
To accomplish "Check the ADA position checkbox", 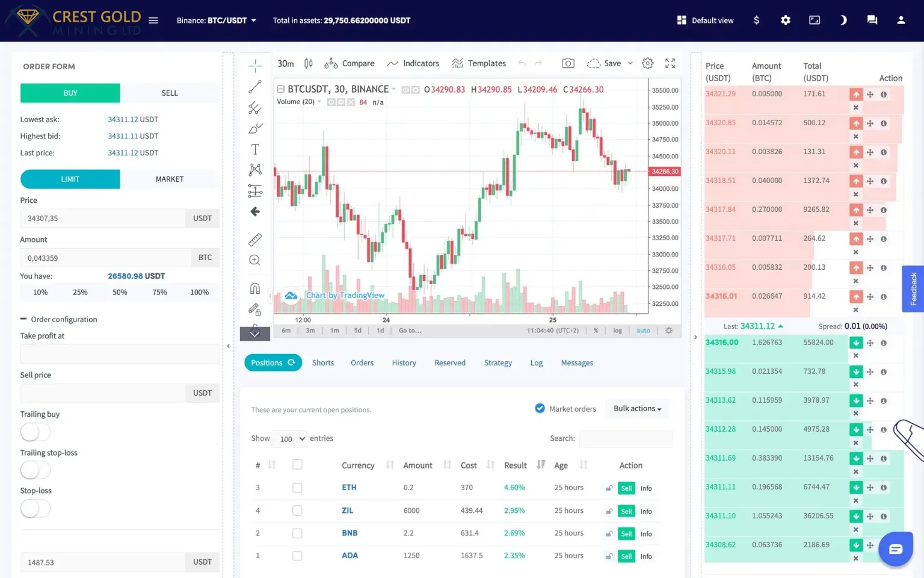I will (x=297, y=556).
